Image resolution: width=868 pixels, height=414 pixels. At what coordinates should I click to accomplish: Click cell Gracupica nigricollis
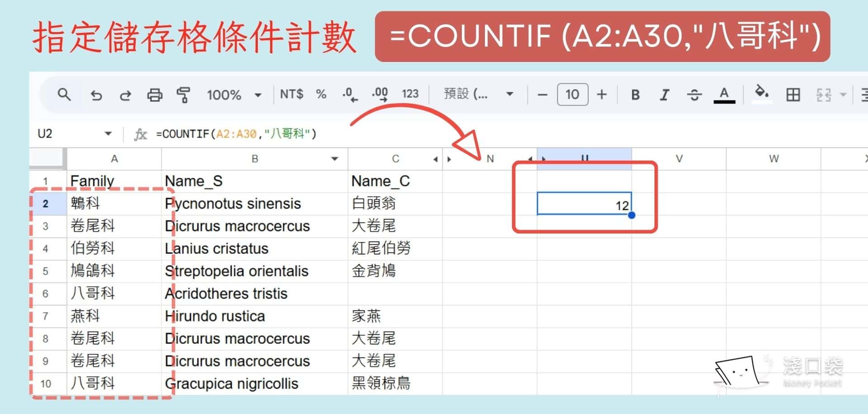click(x=255, y=384)
